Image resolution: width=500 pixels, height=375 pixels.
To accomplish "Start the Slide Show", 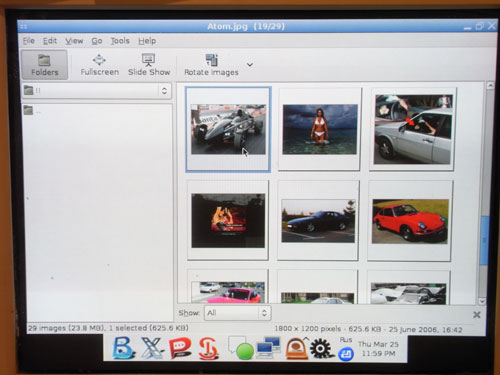I will click(x=149, y=65).
